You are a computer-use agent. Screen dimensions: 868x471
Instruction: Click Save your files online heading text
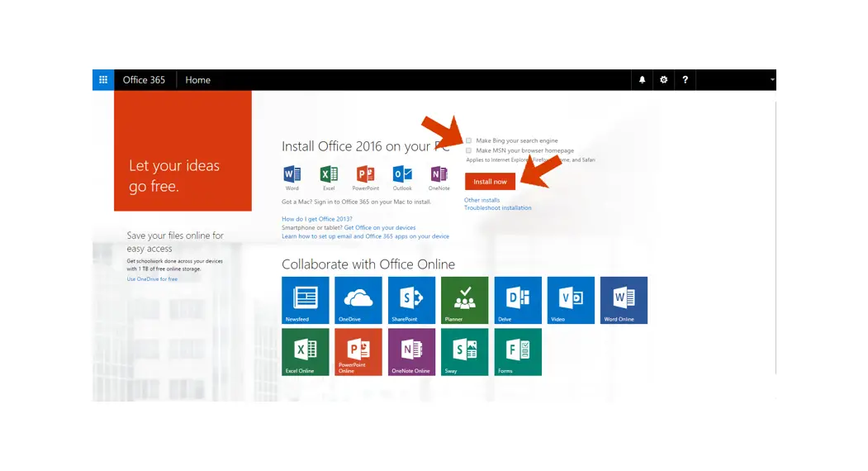[175, 242]
